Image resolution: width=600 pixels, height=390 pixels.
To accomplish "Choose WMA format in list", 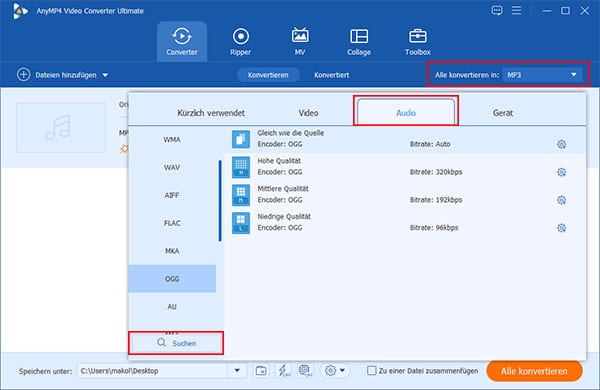I will click(172, 140).
